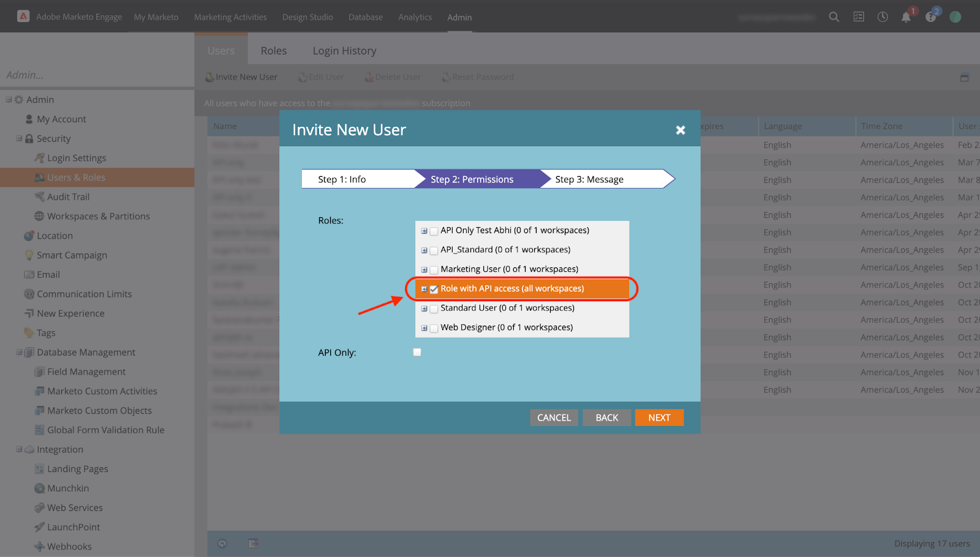Click the Admin search input field

97,75
